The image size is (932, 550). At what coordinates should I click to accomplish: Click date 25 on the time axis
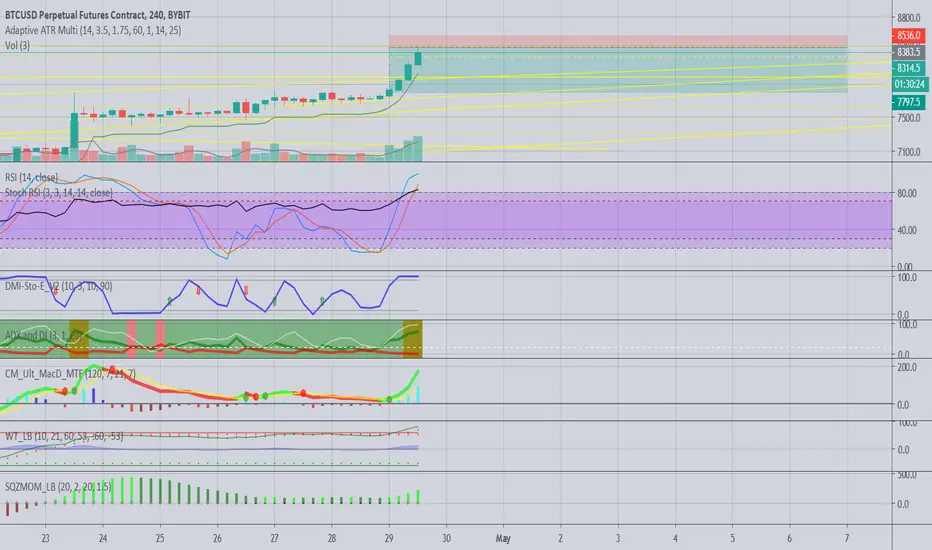pyautogui.click(x=160, y=538)
